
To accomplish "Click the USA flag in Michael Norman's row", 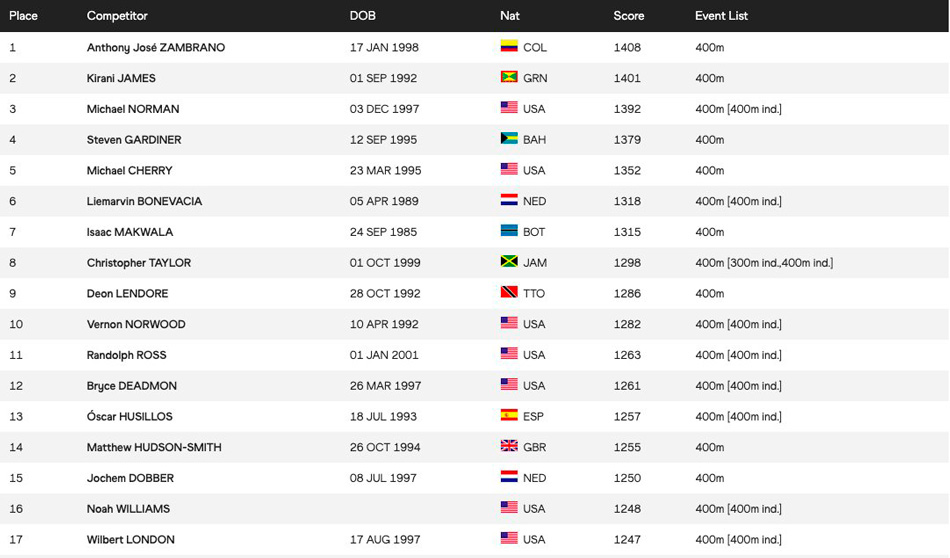I will (509, 109).
